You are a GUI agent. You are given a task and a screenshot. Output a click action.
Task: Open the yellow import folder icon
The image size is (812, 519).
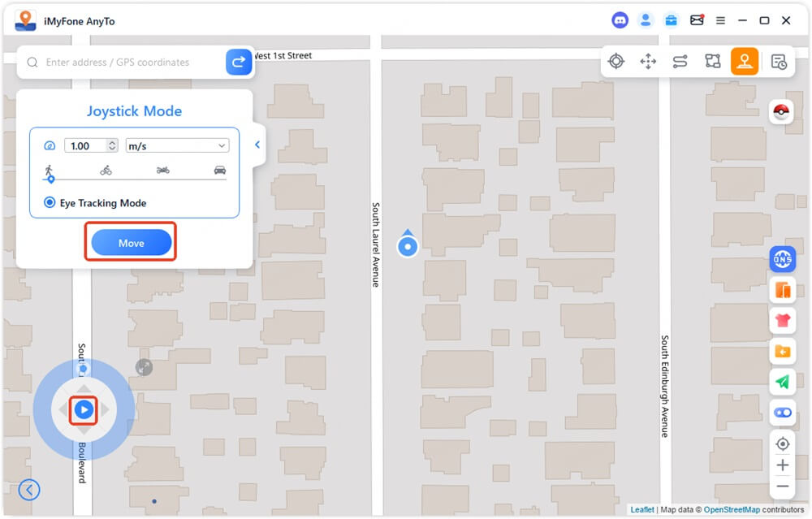point(783,352)
